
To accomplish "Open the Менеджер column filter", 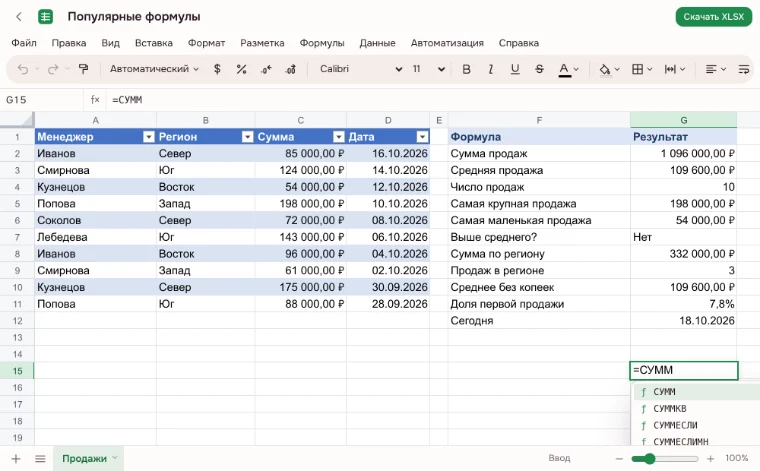I will coord(149,137).
